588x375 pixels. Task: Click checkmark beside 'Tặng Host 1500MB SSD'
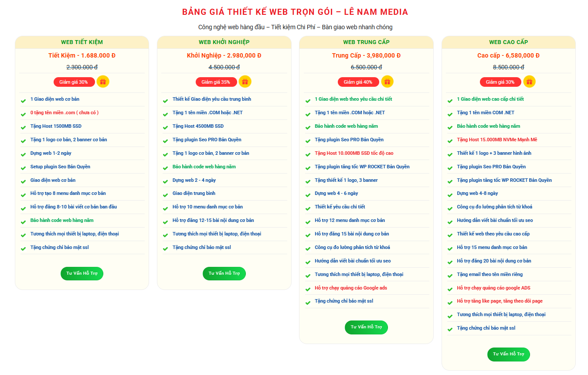tap(24, 127)
